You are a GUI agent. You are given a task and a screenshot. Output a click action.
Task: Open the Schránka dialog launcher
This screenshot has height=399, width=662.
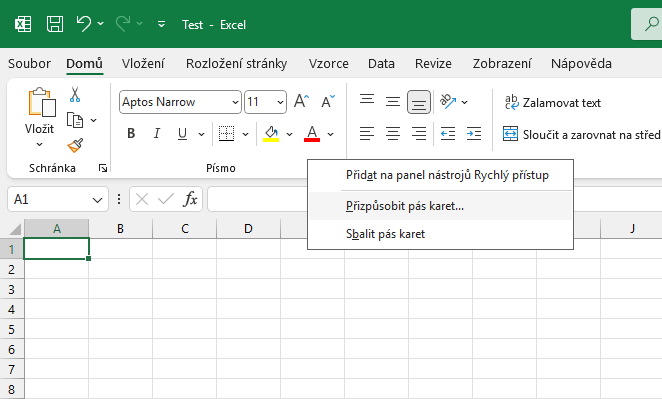[103, 168]
